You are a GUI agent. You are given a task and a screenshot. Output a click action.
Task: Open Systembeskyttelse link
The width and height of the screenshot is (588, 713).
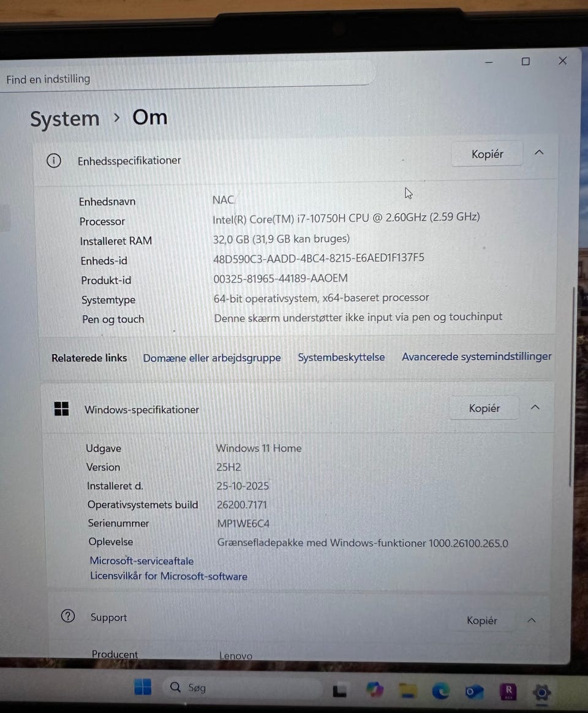[x=341, y=357]
